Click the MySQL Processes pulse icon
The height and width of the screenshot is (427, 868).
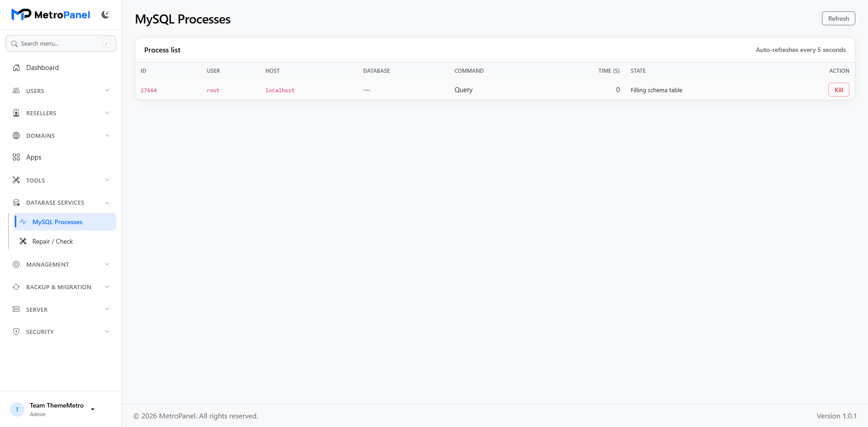(23, 222)
